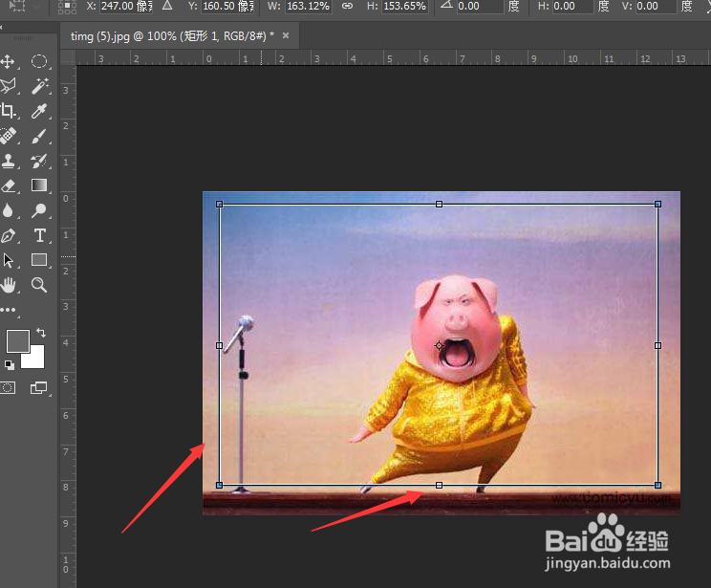Click the horizontal skew H field
The width and height of the screenshot is (711, 588).
coord(572,7)
